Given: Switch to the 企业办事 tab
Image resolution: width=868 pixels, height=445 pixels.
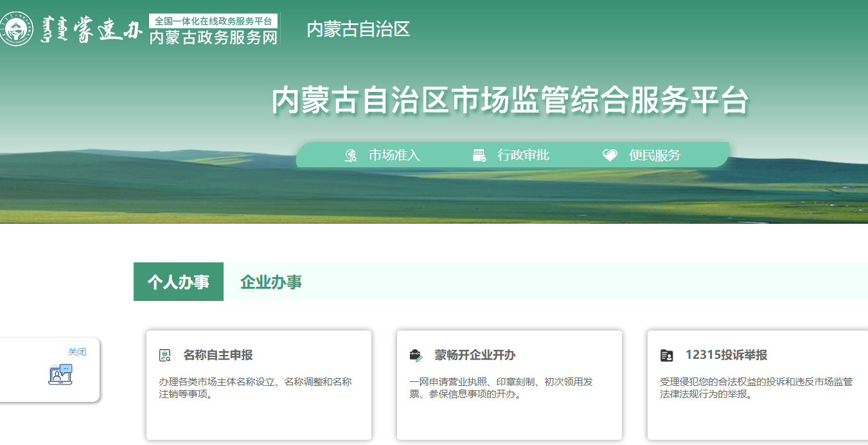Looking at the screenshot, I should tap(270, 282).
